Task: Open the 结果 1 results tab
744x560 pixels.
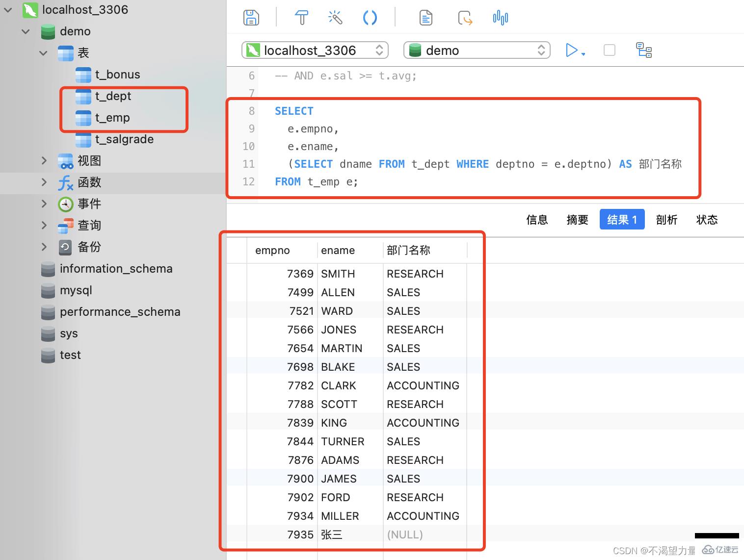Action: pos(622,219)
